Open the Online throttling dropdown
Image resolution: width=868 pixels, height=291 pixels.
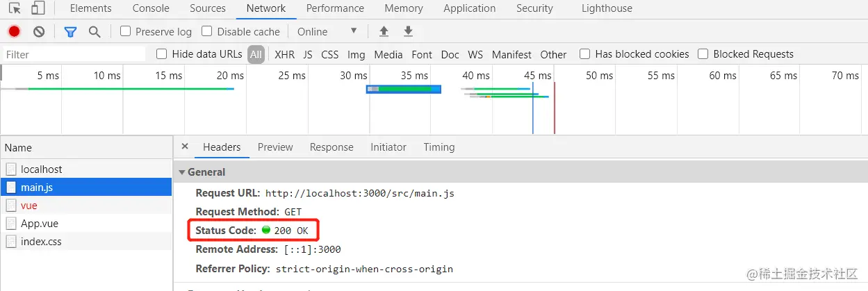(x=327, y=31)
